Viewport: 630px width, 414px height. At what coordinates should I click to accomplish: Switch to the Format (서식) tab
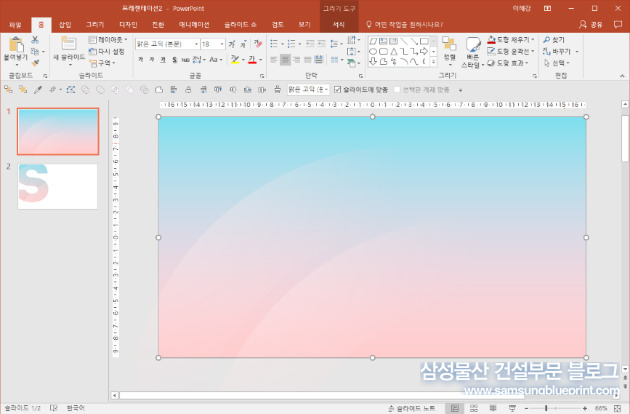(339, 25)
